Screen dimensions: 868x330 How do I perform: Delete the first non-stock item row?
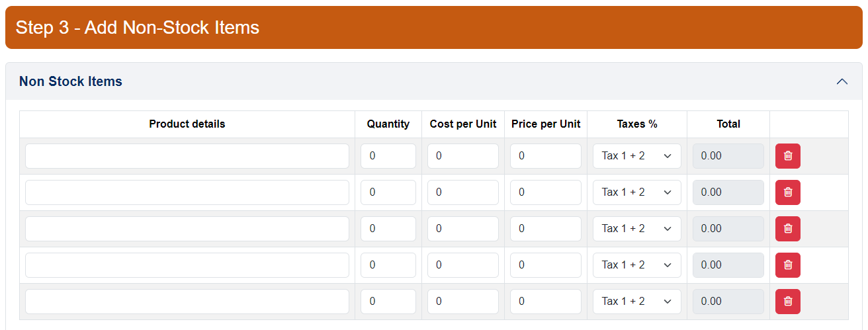(x=787, y=156)
